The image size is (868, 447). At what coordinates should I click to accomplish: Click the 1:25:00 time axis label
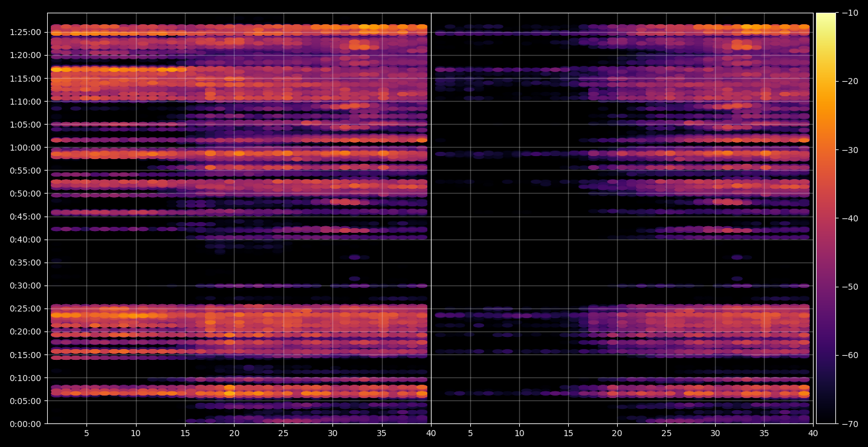[x=25, y=32]
